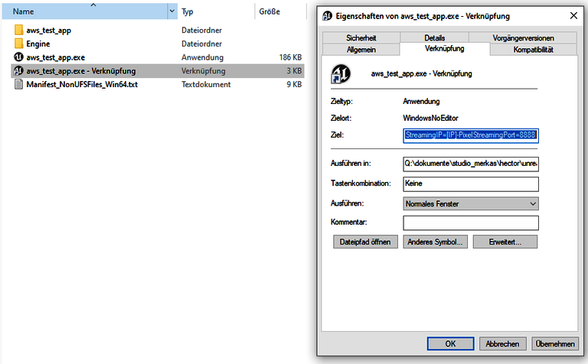
Task: Open the Name column header dropdown arrow
Action: pyautogui.click(x=172, y=12)
